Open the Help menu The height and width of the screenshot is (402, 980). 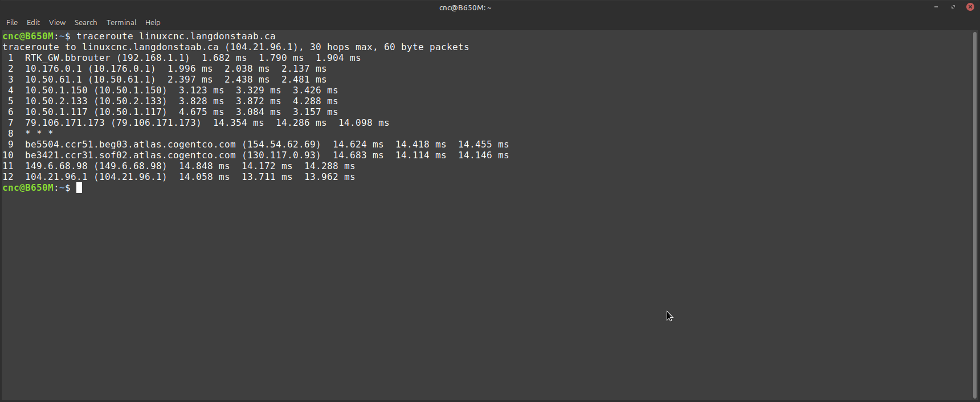tap(153, 22)
